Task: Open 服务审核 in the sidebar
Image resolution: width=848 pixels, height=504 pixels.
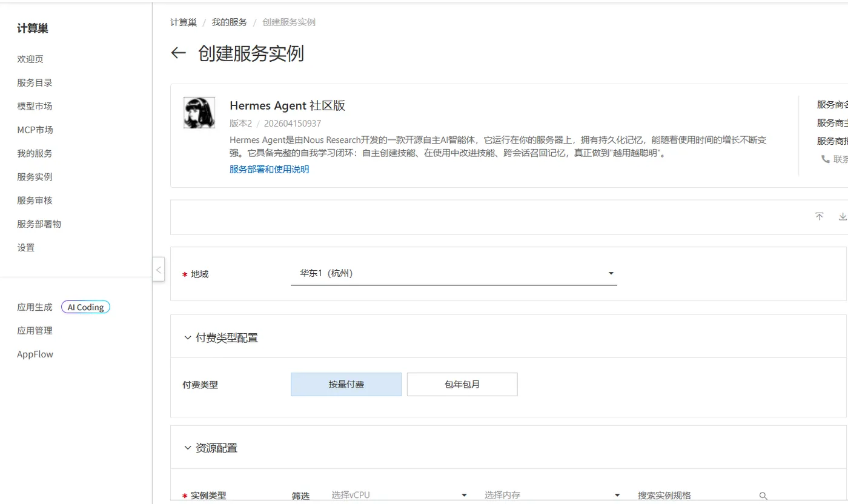Action: pyautogui.click(x=35, y=201)
